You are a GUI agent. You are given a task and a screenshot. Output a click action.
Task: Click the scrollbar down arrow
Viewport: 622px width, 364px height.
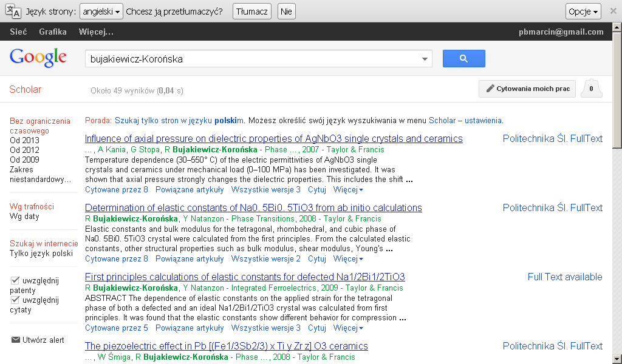[x=617, y=359]
